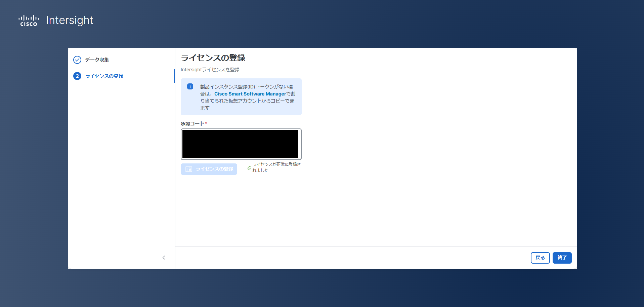Screen dimensions: 644x307
Task: Select the データ収集 step in the sidebar
Action: (x=97, y=60)
